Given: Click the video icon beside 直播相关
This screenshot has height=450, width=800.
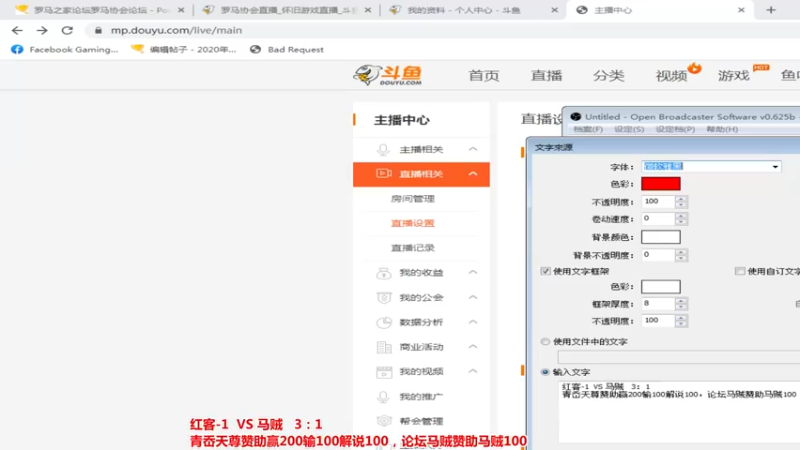Looking at the screenshot, I should [x=384, y=173].
